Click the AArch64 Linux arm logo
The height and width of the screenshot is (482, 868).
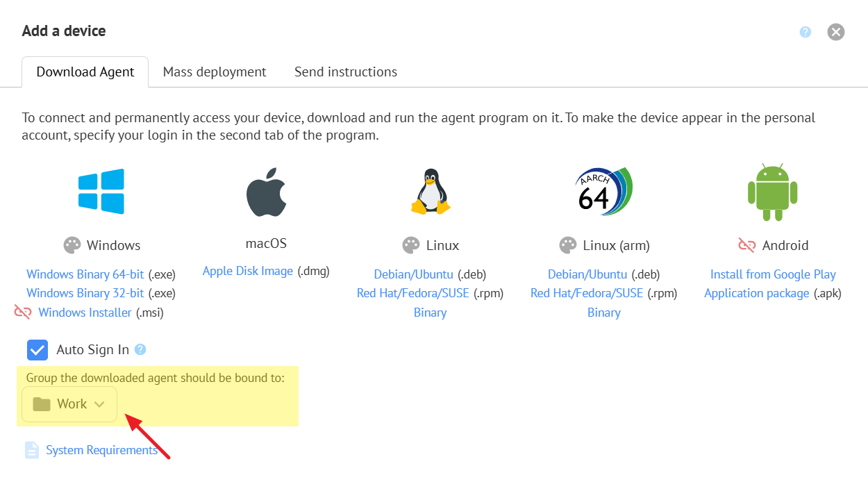[x=603, y=191]
